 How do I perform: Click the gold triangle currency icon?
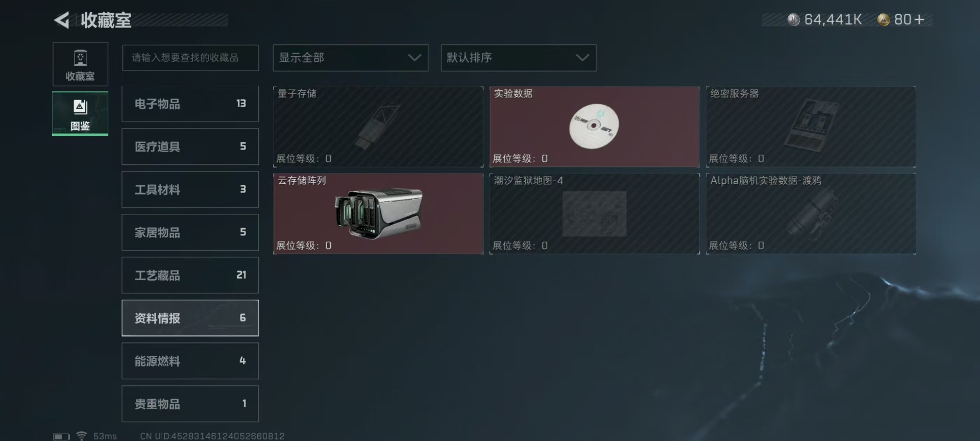point(884,20)
